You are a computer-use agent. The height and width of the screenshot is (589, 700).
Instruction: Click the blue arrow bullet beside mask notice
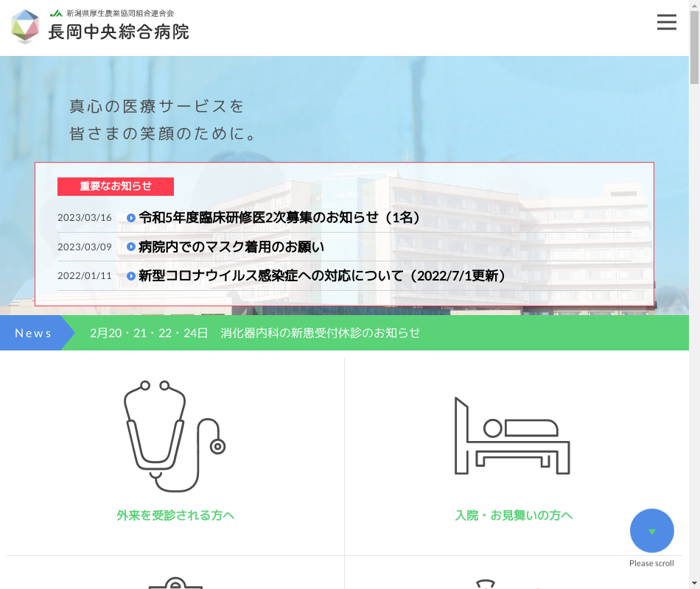131,247
